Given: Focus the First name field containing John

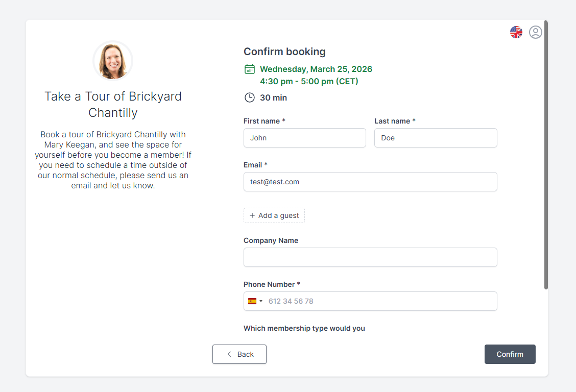Looking at the screenshot, I should point(305,138).
